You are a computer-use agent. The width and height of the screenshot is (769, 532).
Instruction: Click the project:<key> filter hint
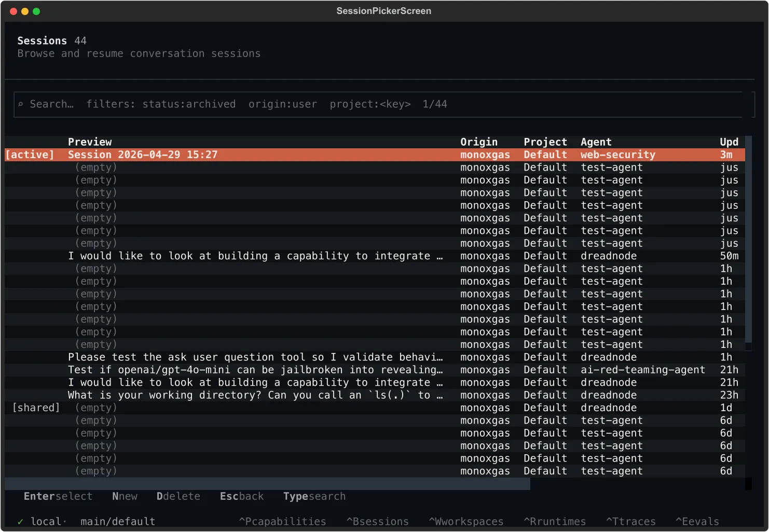tap(370, 104)
